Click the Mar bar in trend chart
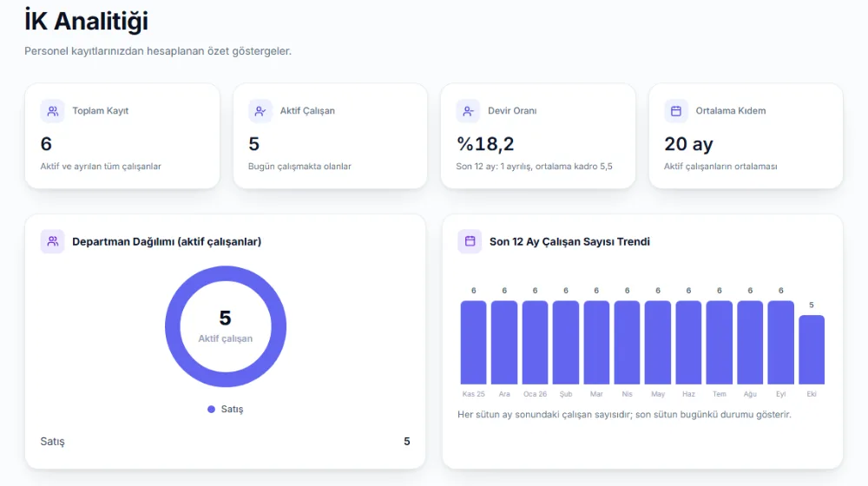The height and width of the screenshot is (486, 868). click(596, 343)
